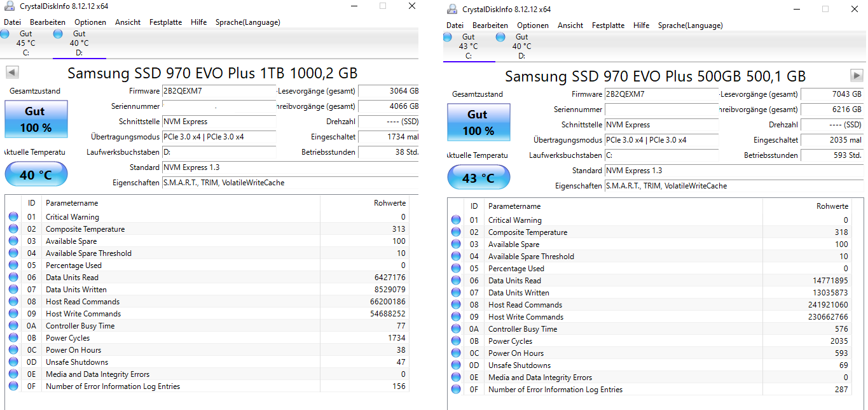Click the CrystalDiskInfo app icon in the right window's title bar
Viewport: 868px width, 410px height.
[452, 9]
